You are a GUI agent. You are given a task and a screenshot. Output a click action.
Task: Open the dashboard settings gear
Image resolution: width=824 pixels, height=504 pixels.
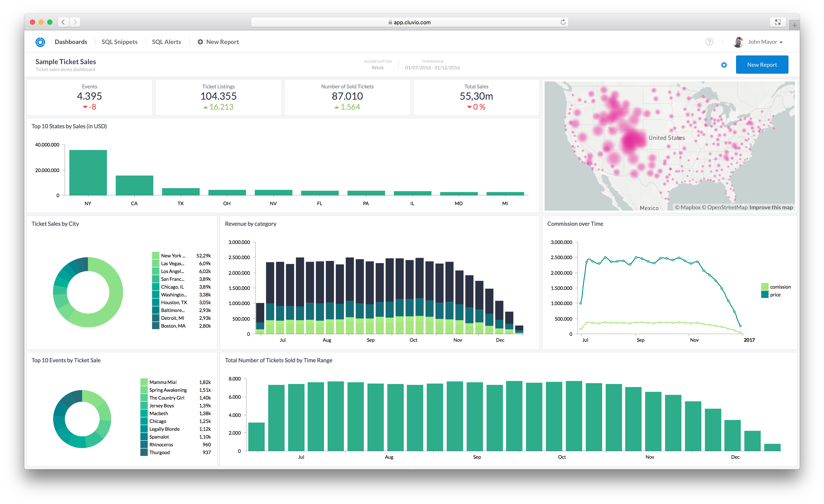click(724, 65)
